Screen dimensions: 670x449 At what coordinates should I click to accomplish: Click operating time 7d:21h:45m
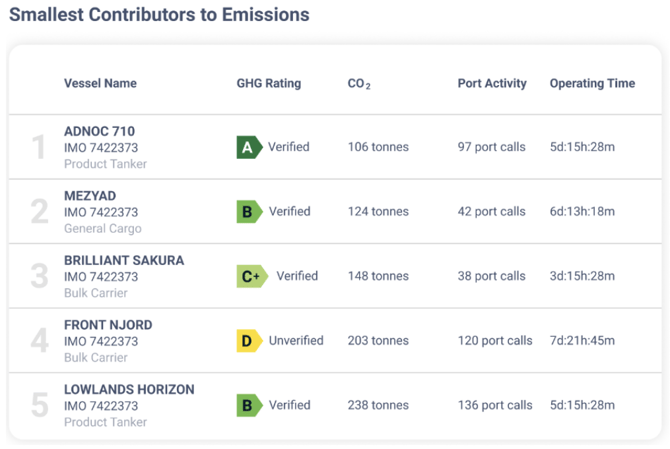(582, 340)
